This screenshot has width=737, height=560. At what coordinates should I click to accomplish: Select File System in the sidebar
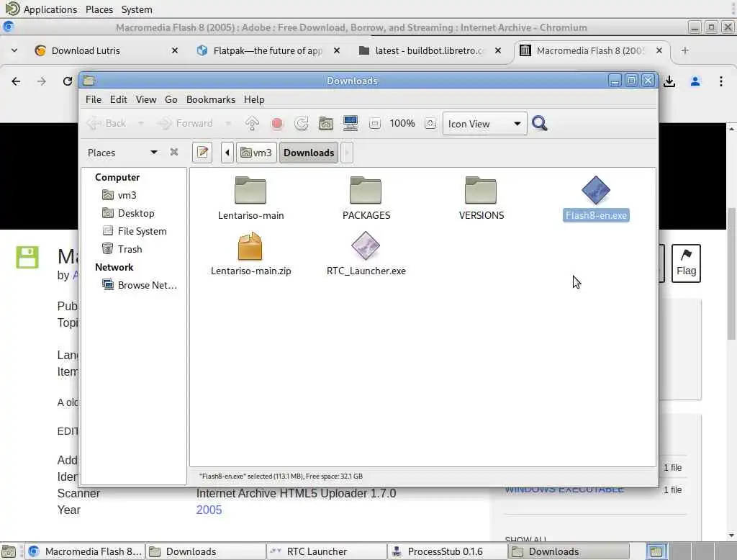135,231
